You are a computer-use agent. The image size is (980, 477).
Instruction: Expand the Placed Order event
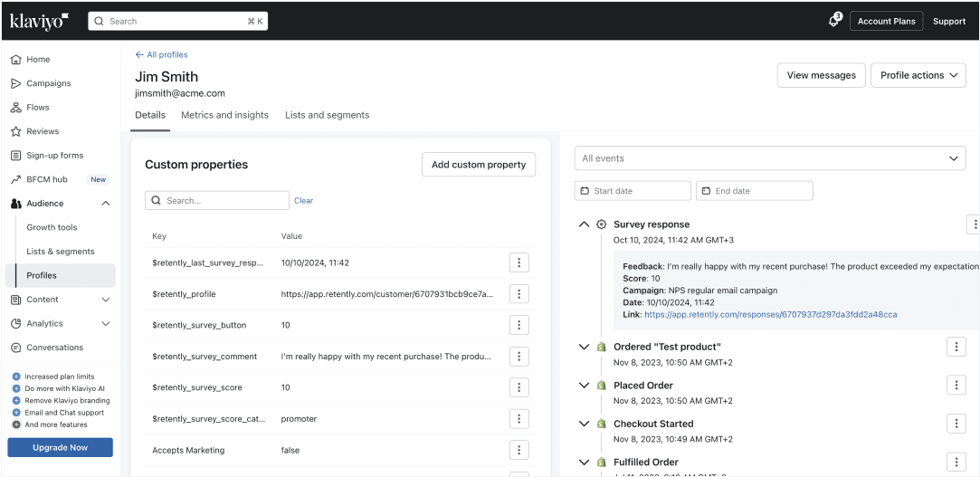coord(584,385)
